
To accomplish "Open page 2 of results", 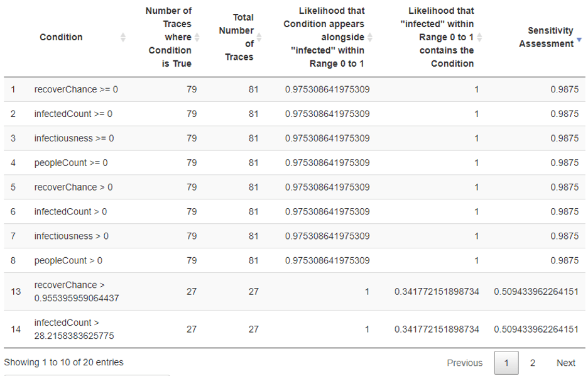I will 533,363.
